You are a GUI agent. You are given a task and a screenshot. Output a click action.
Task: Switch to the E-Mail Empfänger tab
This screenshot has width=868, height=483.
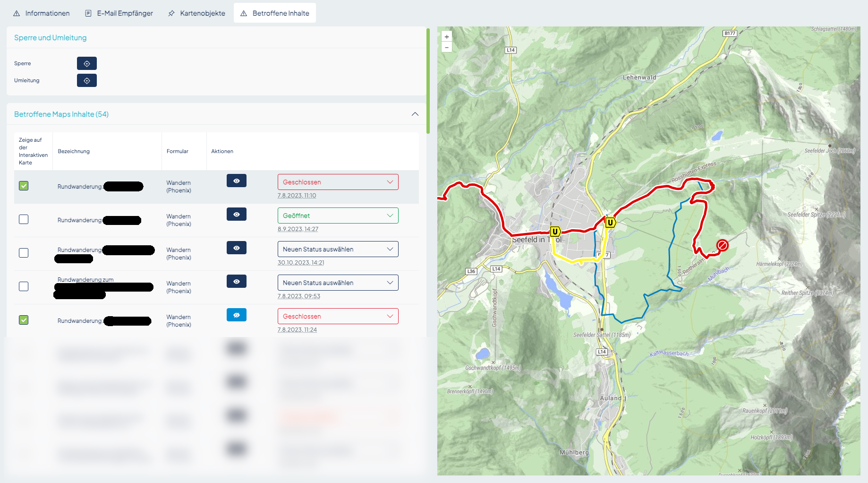pyautogui.click(x=119, y=13)
